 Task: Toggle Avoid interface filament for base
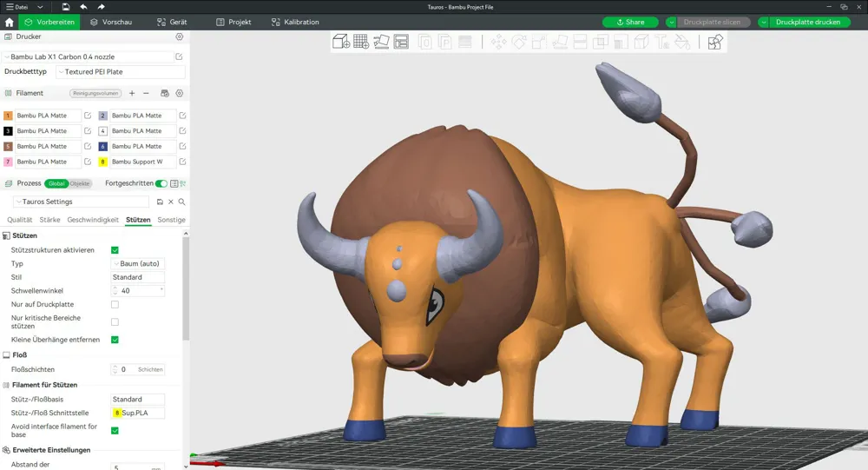point(115,431)
